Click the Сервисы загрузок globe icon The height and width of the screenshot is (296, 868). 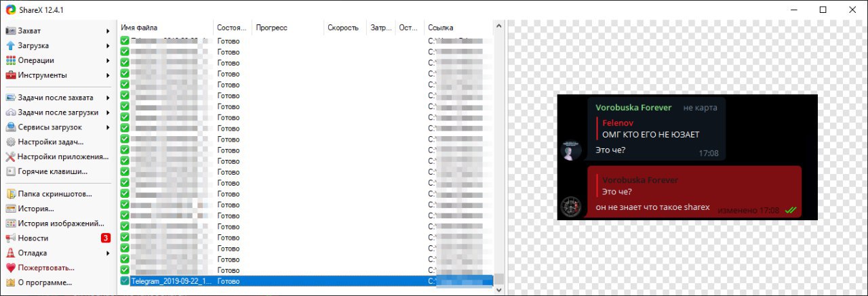11,127
